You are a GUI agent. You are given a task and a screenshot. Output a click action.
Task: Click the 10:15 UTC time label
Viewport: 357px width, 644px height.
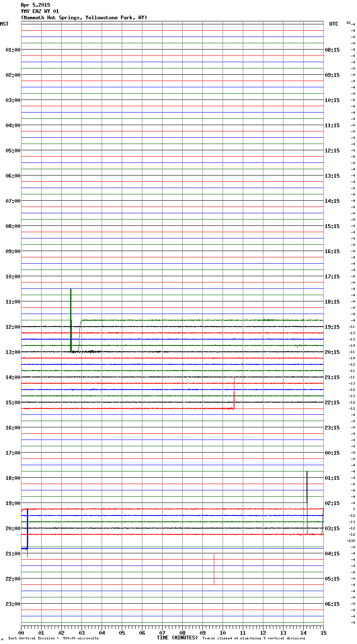tap(332, 100)
